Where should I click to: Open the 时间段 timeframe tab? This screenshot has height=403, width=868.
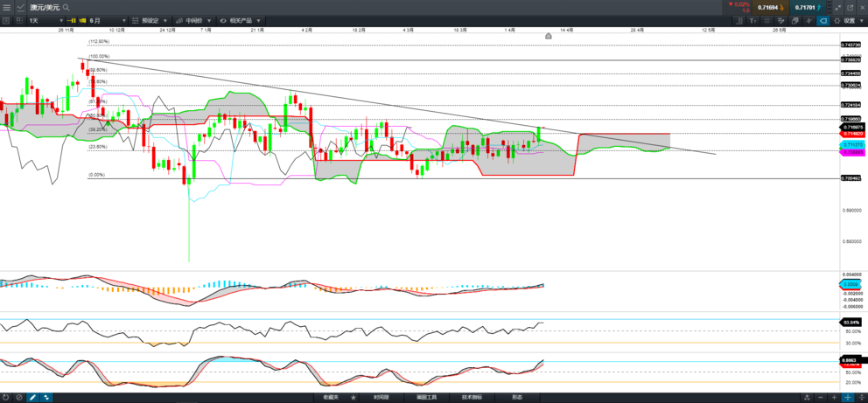[x=381, y=397]
